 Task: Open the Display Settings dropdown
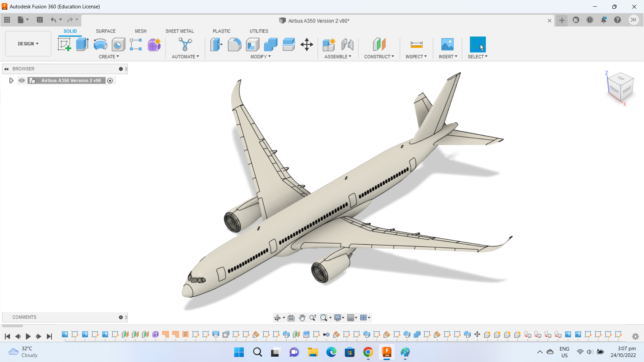click(x=339, y=318)
